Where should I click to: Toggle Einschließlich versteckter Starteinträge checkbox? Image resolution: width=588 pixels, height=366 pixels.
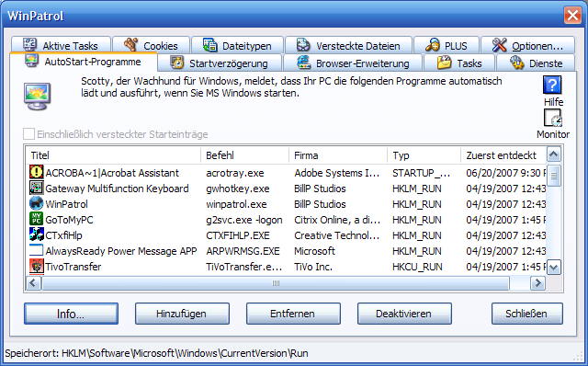click(28, 133)
